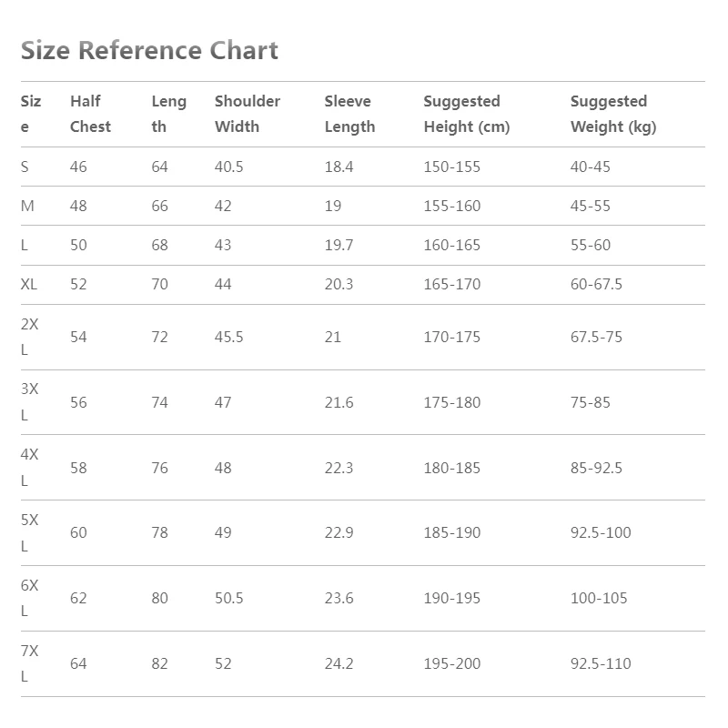The height and width of the screenshot is (728, 728).
Task: Click the Half Chest column header
Action: pyautogui.click(x=90, y=114)
